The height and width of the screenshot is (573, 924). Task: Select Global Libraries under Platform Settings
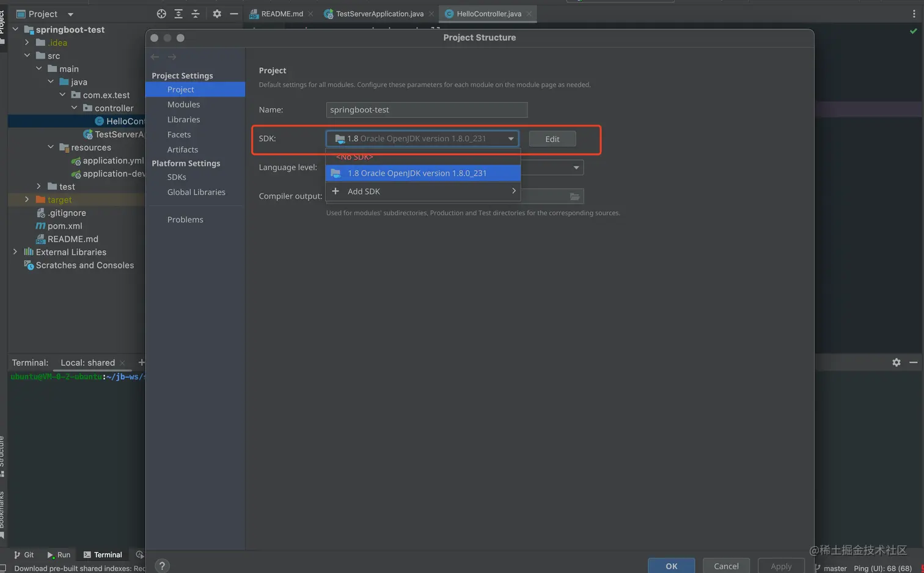coord(196,192)
